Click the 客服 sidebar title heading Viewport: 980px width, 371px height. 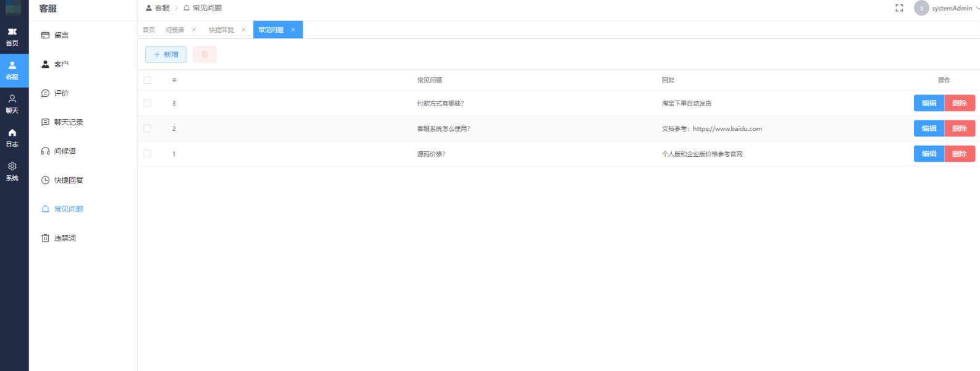coord(48,9)
